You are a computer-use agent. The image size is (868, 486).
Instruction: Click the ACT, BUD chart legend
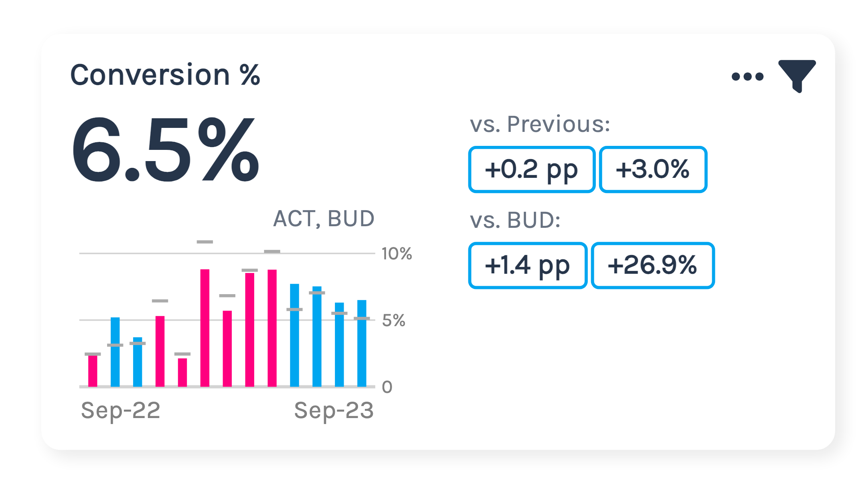coord(324,219)
